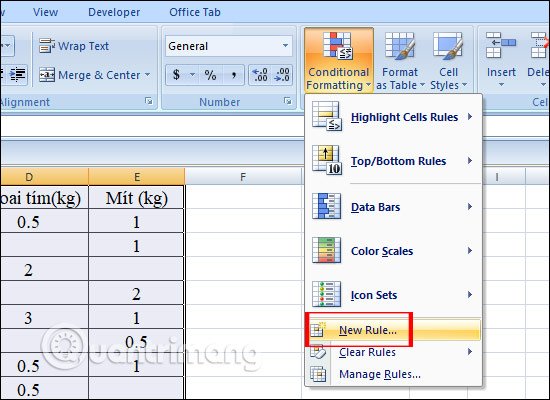
Task: Click the Delete cells icon
Action: (539, 45)
